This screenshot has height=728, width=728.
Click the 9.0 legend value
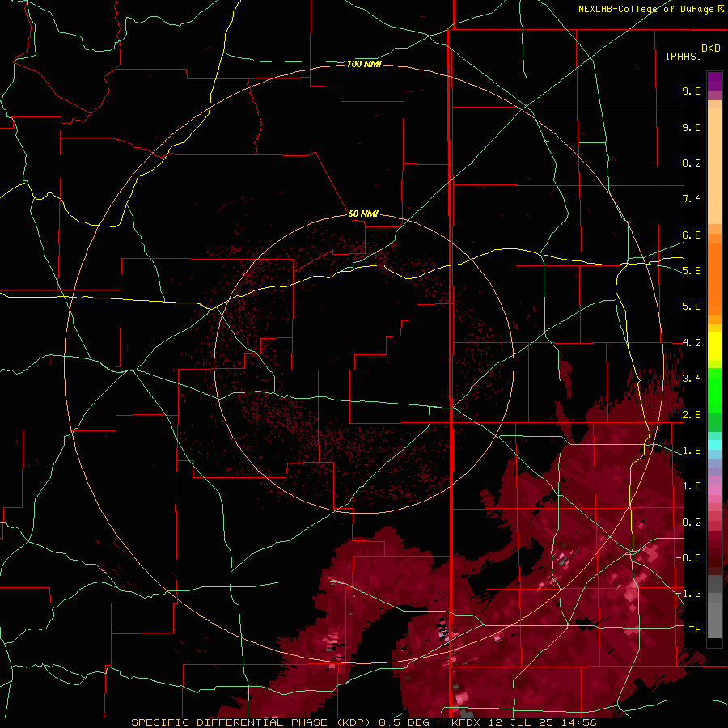[692, 127]
